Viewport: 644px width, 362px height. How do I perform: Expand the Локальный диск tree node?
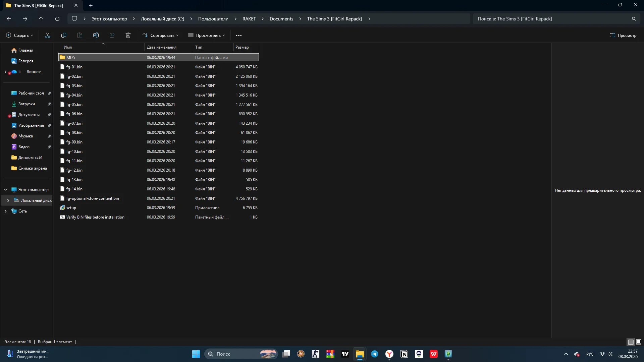coord(8,200)
